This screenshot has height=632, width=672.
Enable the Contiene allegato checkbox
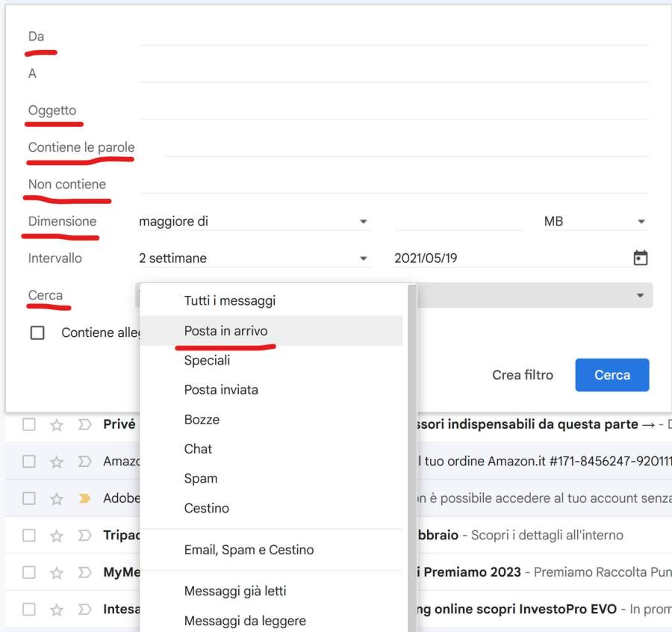(37, 333)
